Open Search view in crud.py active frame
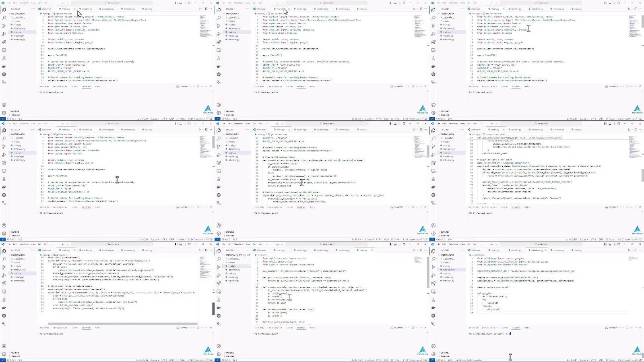 (x=219, y=259)
